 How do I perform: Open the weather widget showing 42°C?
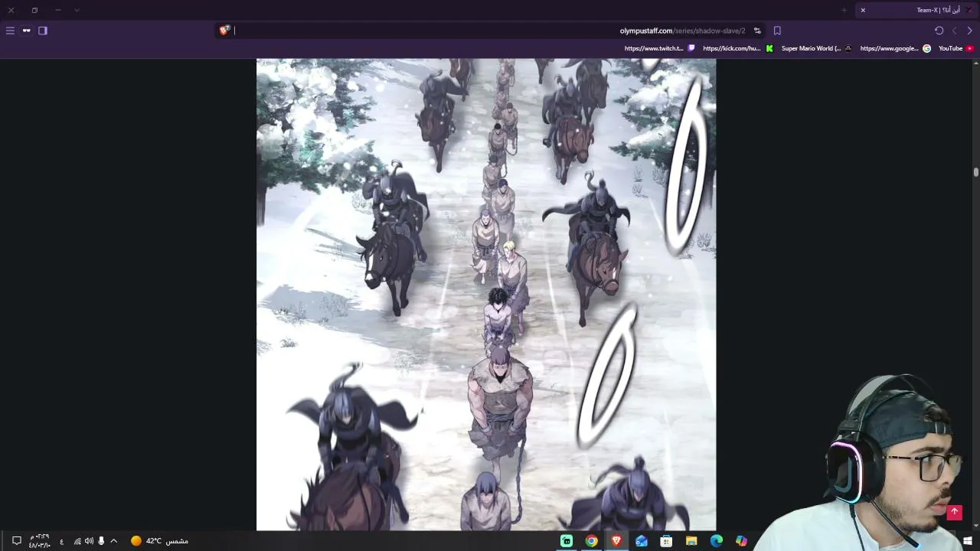[x=159, y=541]
